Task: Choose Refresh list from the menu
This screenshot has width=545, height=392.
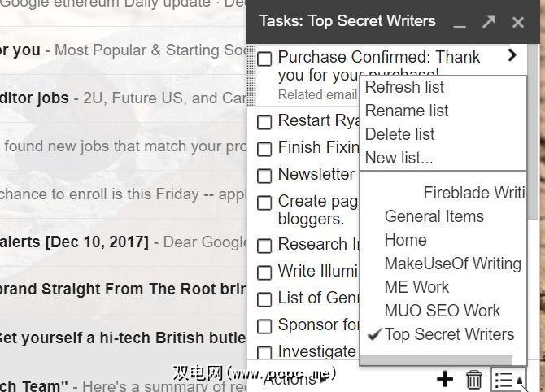Action: coord(404,87)
